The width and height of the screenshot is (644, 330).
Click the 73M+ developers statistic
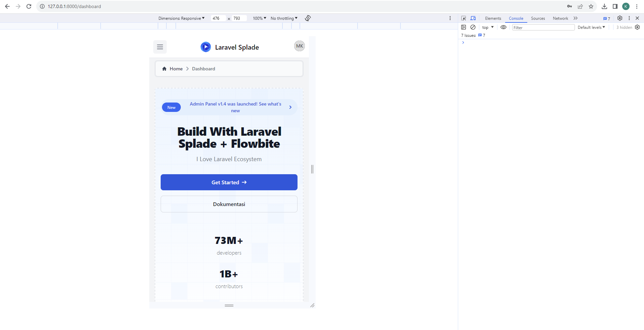point(229,246)
